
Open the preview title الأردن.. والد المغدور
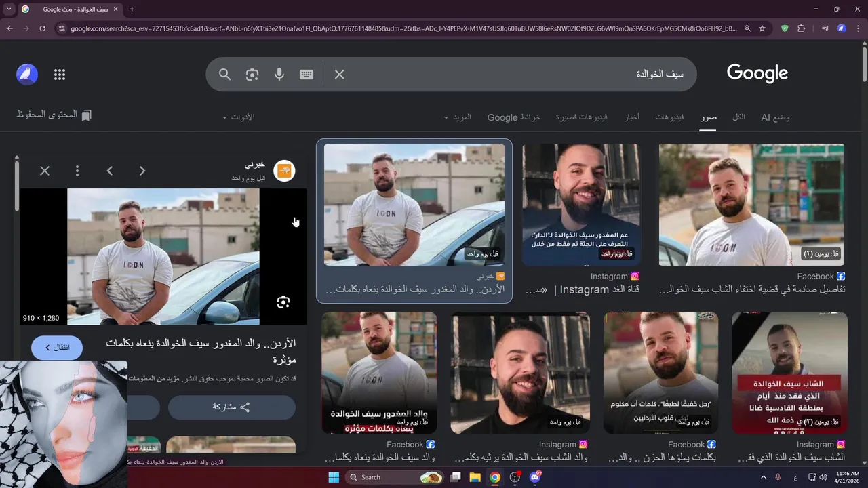click(x=201, y=350)
